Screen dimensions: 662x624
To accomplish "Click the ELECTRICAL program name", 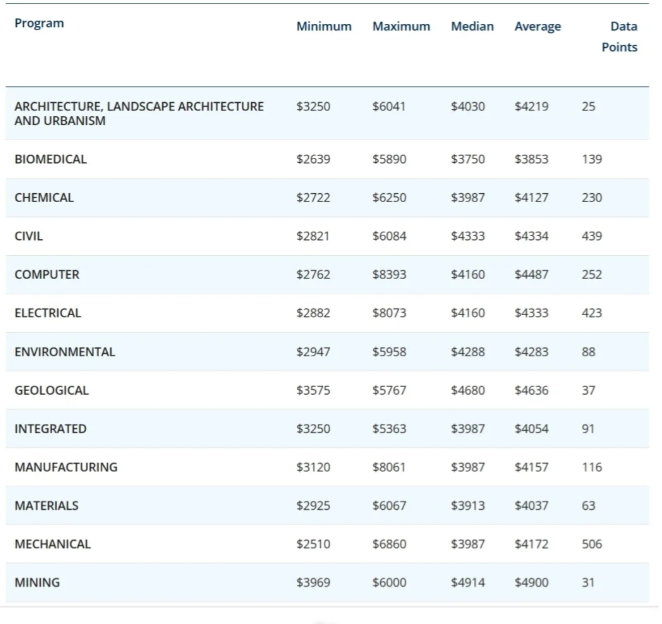I will click(48, 313).
